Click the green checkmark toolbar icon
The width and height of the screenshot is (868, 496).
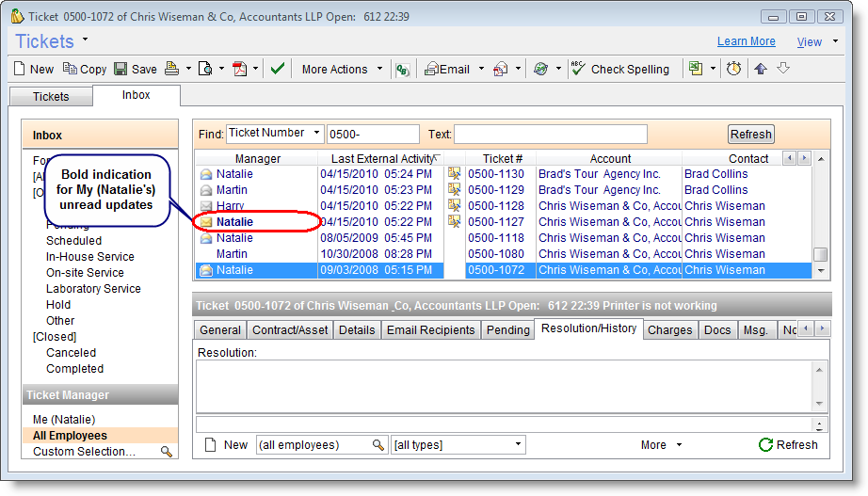coord(277,69)
